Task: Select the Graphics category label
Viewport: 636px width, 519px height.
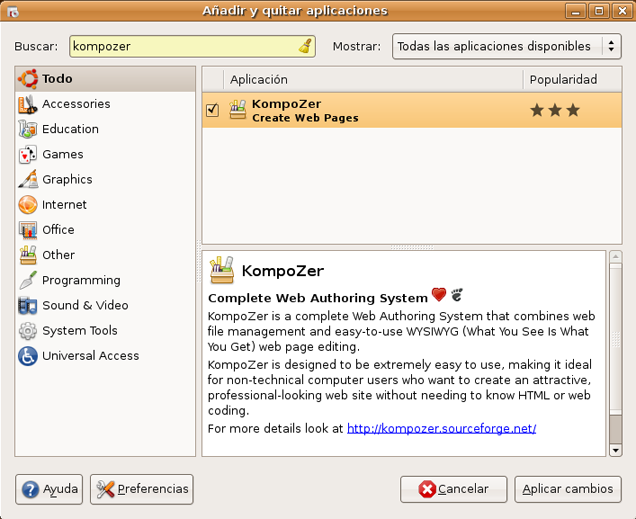Action: click(67, 180)
